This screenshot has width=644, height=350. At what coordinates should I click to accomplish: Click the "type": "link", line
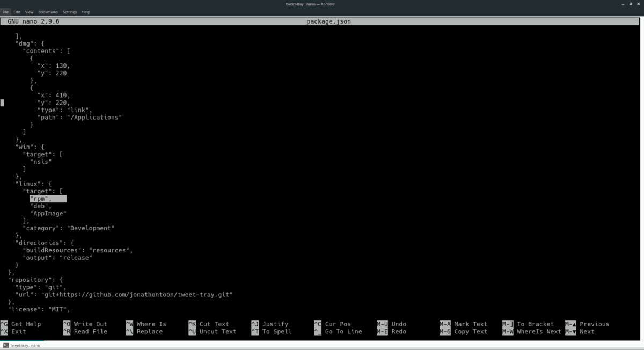point(65,110)
